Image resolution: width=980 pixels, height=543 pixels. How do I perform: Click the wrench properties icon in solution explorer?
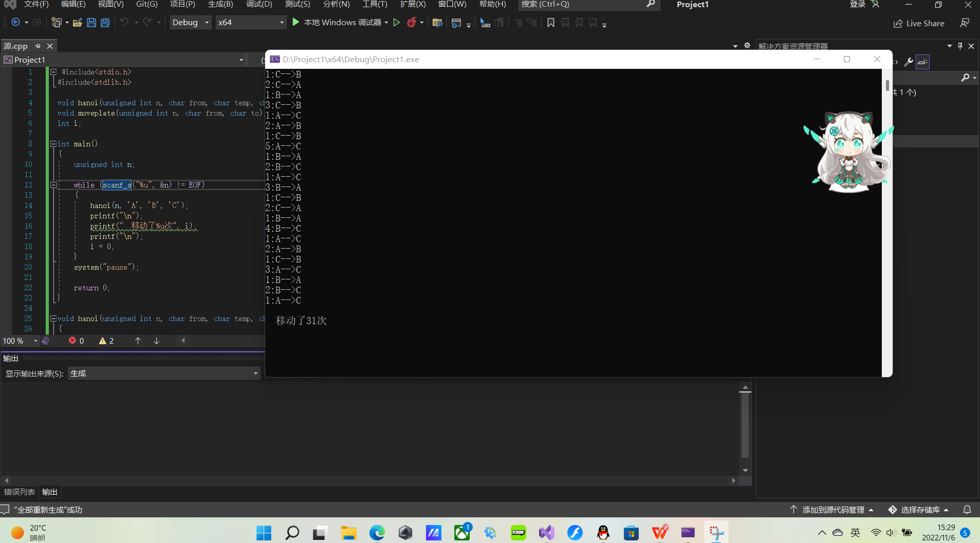coord(909,62)
